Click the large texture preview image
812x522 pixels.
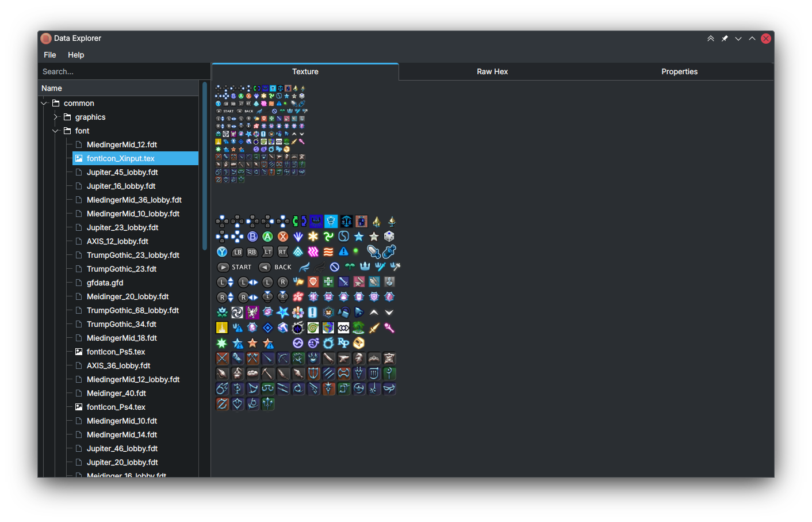coord(308,313)
